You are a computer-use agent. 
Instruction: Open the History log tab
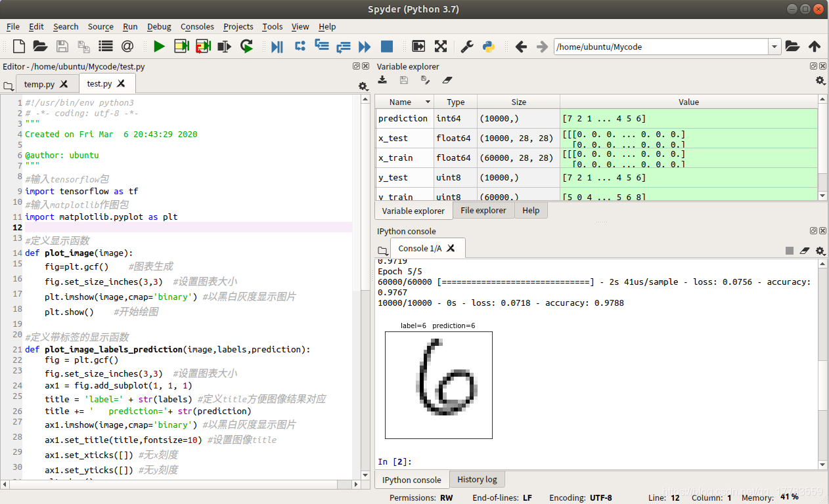pyautogui.click(x=477, y=480)
